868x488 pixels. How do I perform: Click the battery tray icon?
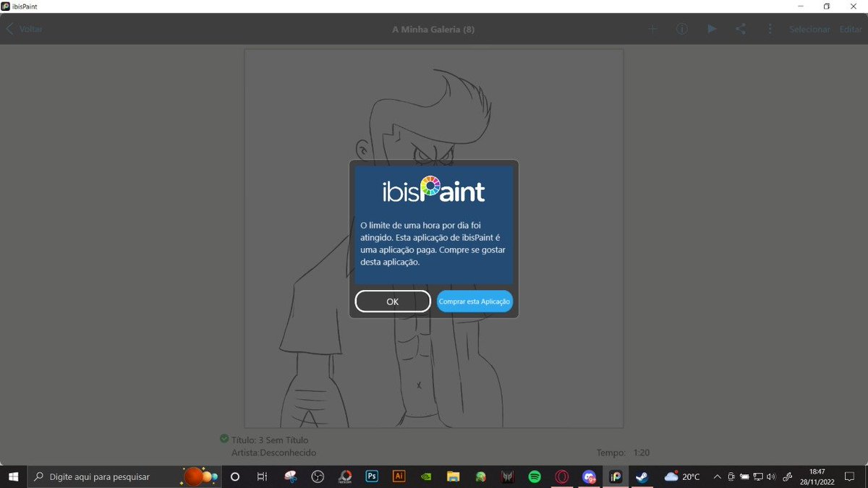coord(744,476)
